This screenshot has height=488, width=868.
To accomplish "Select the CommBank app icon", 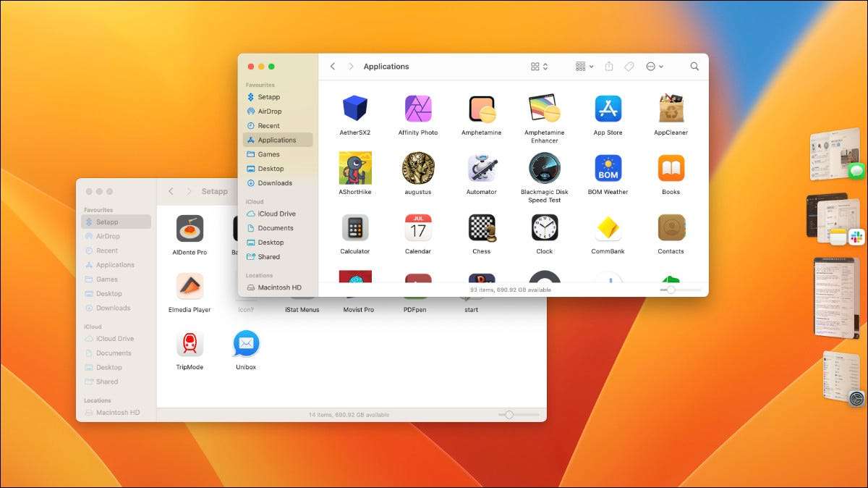I will point(608,228).
